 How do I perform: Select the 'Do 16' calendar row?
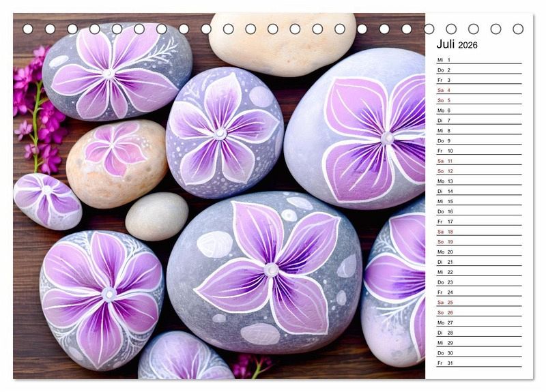(479, 211)
